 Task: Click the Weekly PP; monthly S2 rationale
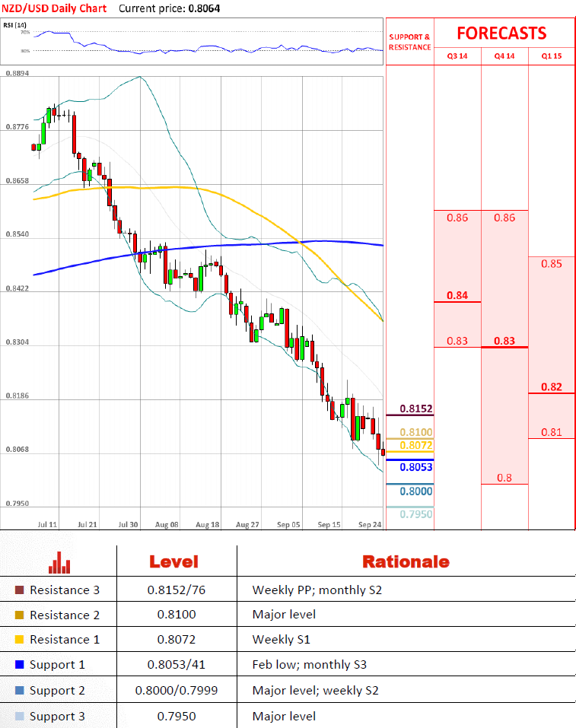click(317, 590)
